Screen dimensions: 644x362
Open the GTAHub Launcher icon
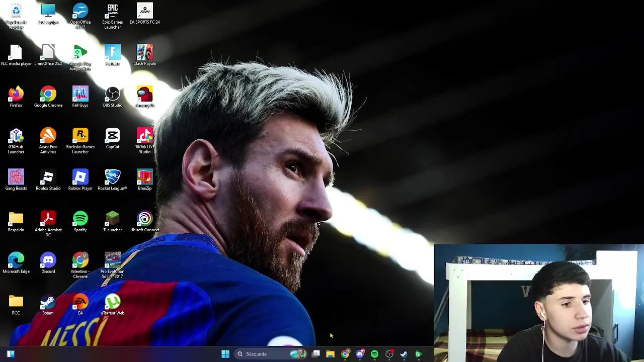coord(16,141)
